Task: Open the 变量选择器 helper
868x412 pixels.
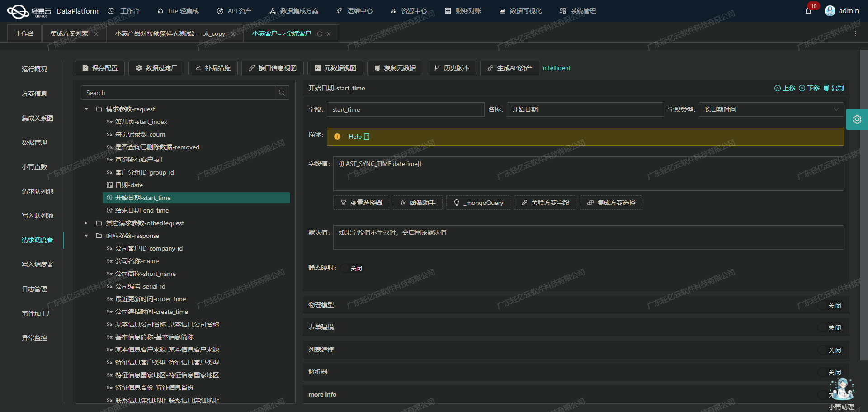Action: click(361, 203)
